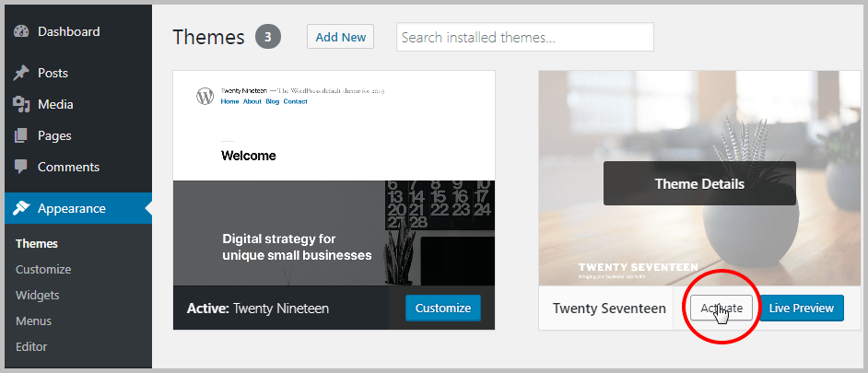Click the Posts pushpin icon

[21, 74]
